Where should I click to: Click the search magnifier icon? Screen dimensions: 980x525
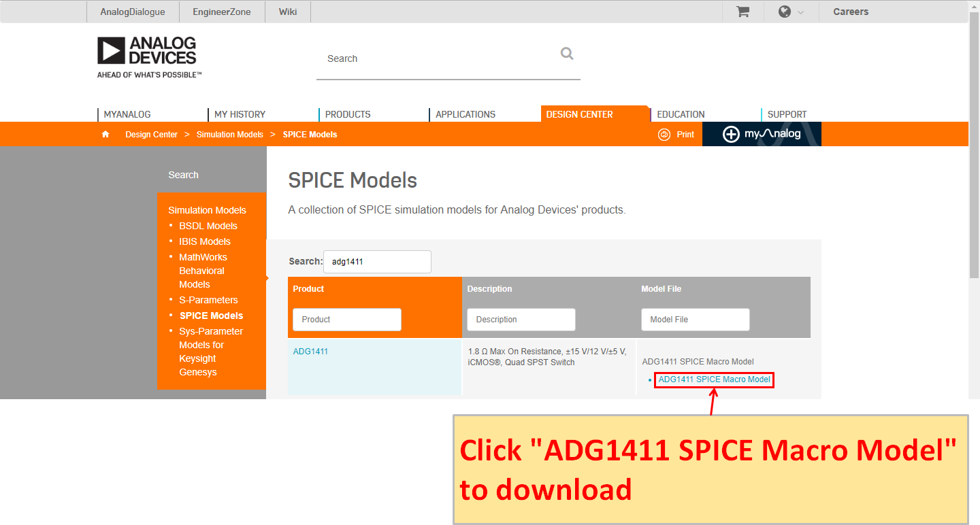click(x=567, y=53)
